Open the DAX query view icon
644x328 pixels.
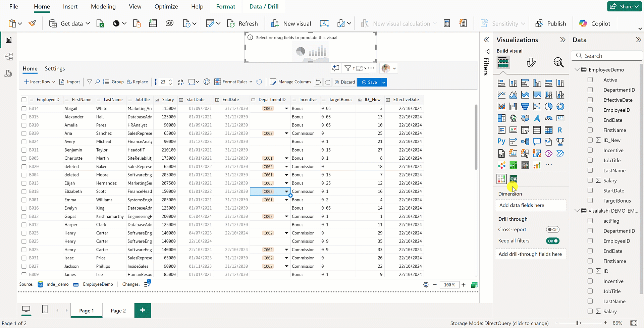pos(8,73)
